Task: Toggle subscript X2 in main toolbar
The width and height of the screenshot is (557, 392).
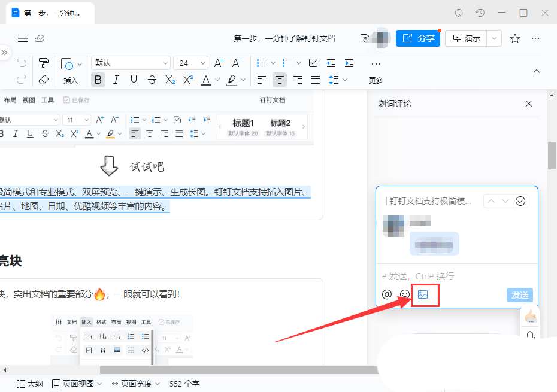Action: point(170,80)
